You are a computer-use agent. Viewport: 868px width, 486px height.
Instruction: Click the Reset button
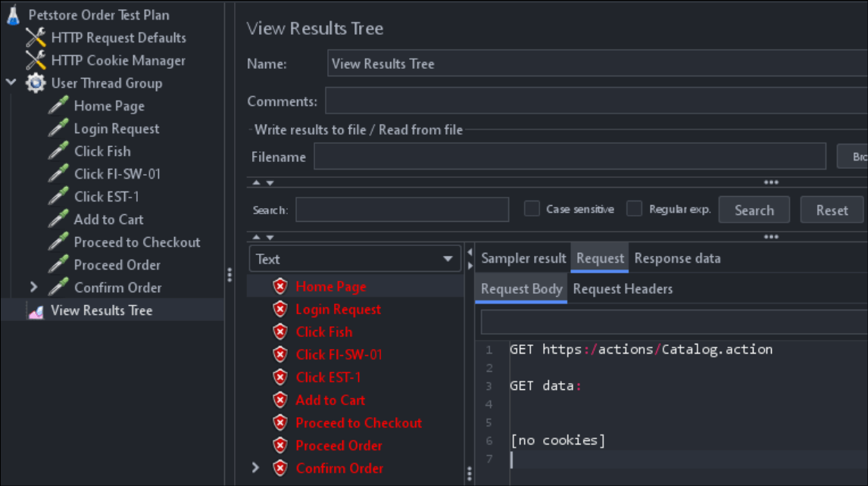tap(832, 209)
